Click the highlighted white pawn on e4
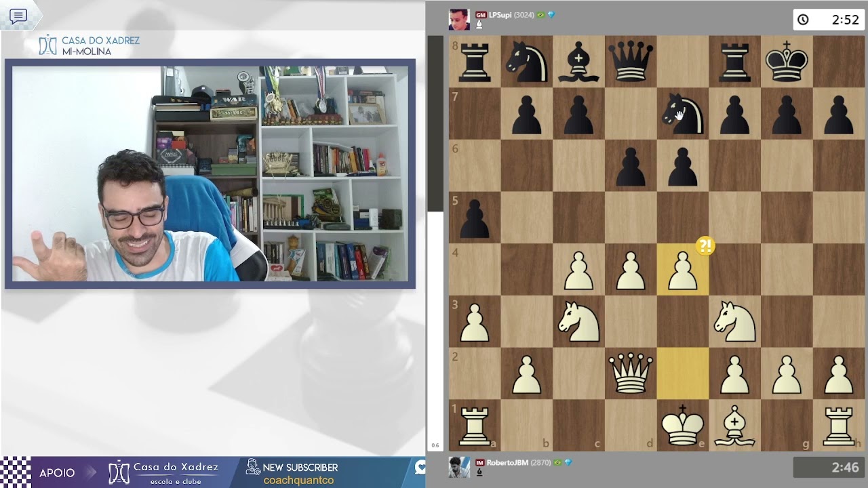Image resolution: width=868 pixels, height=488 pixels. [683, 270]
